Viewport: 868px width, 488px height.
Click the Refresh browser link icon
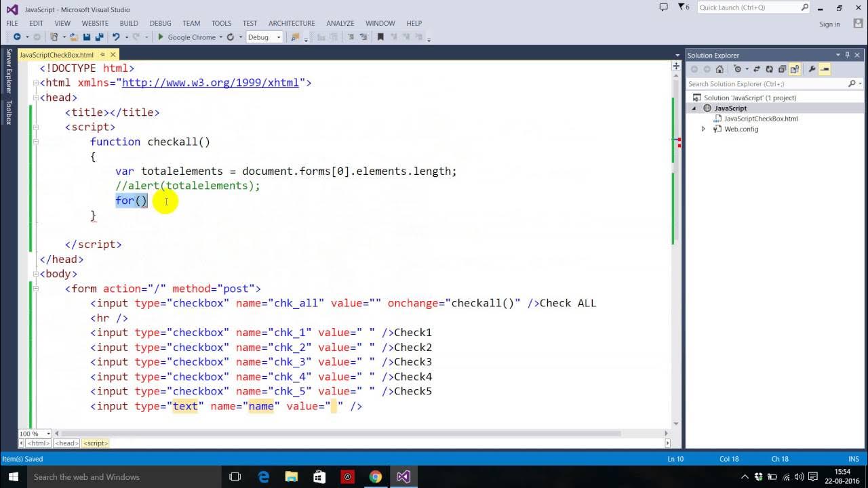[x=231, y=37]
